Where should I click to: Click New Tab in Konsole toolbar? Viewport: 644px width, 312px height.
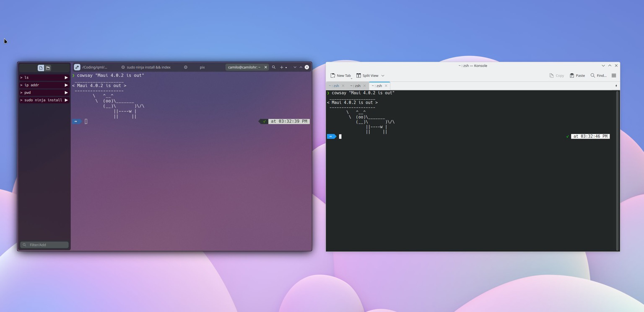pos(341,75)
